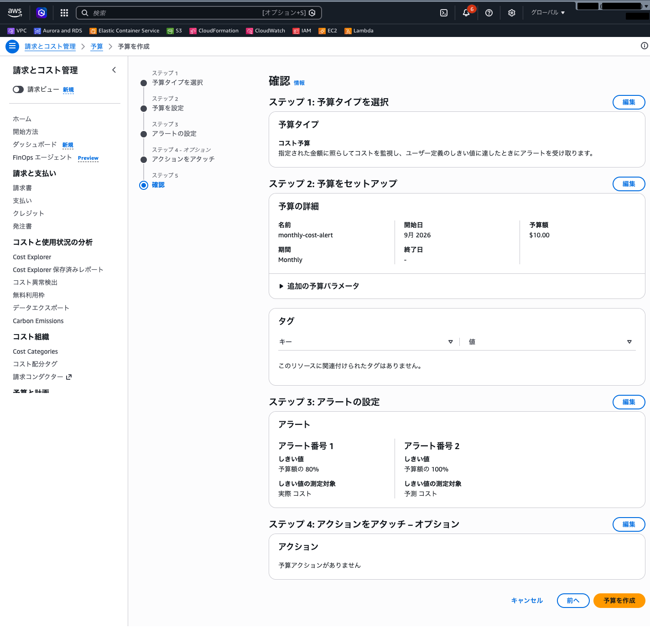Select the 確認 step 5 radio indicator
650x644 pixels.
tap(144, 185)
